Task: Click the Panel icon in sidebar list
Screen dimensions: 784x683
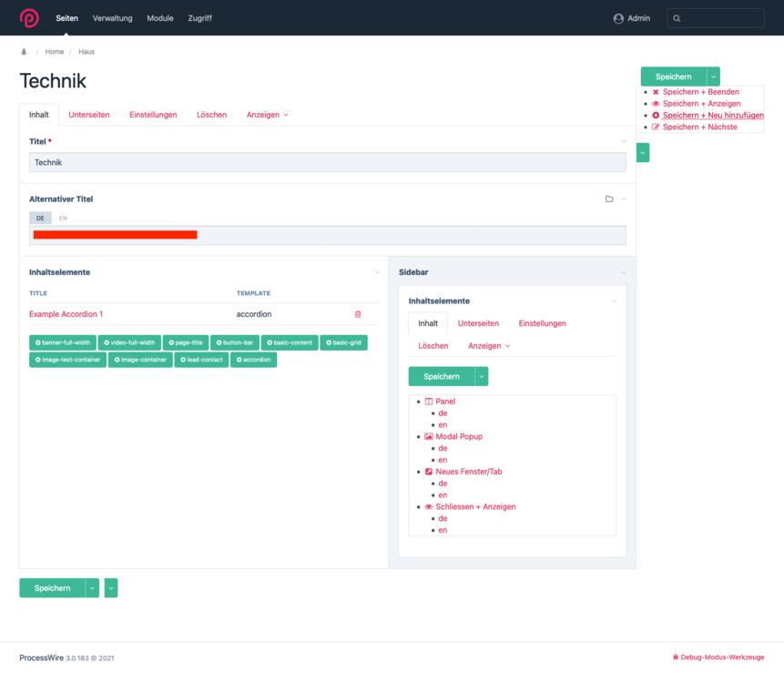Action: pos(429,402)
